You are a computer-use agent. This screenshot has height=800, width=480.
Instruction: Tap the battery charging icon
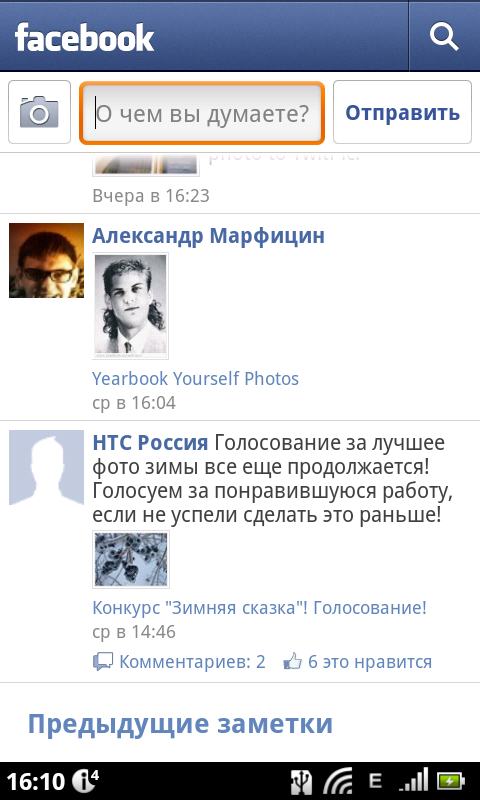[451, 781]
